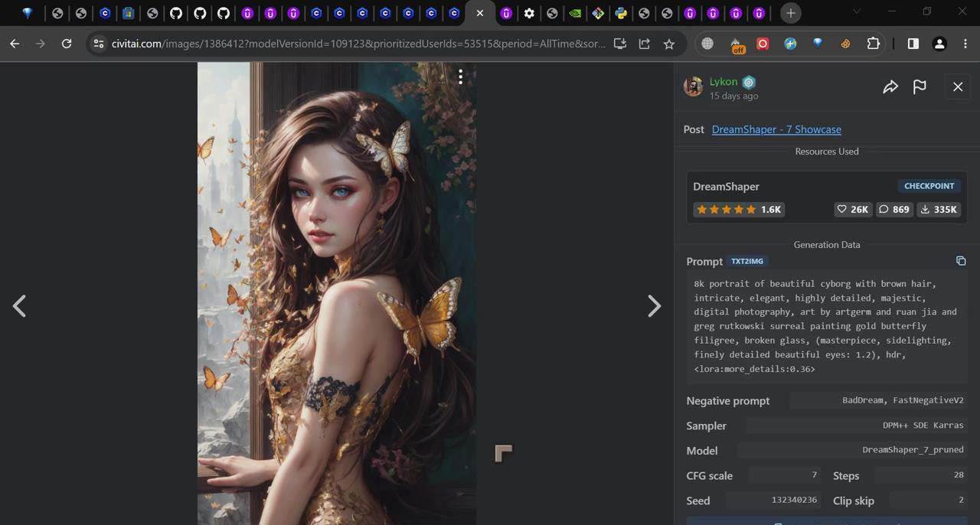Image resolution: width=980 pixels, height=525 pixels.
Task: Click the TXT2IMG tag beside Prompt
Action: tap(746, 261)
